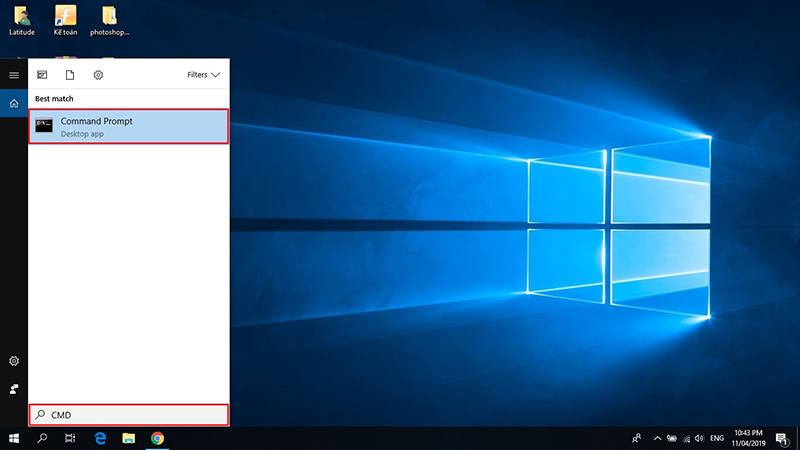Open the Windows Start menu
Image resolution: width=800 pixels, height=450 pixels.
(14, 438)
